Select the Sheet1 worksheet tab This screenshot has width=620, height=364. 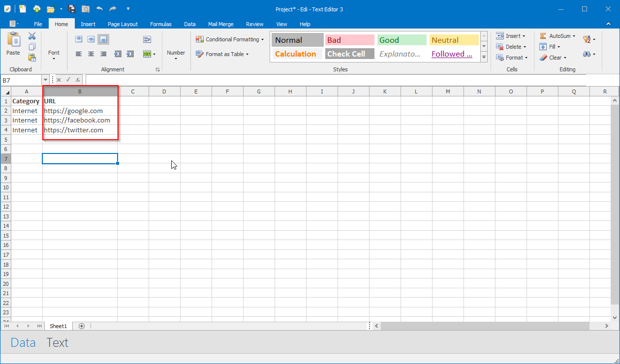58,326
